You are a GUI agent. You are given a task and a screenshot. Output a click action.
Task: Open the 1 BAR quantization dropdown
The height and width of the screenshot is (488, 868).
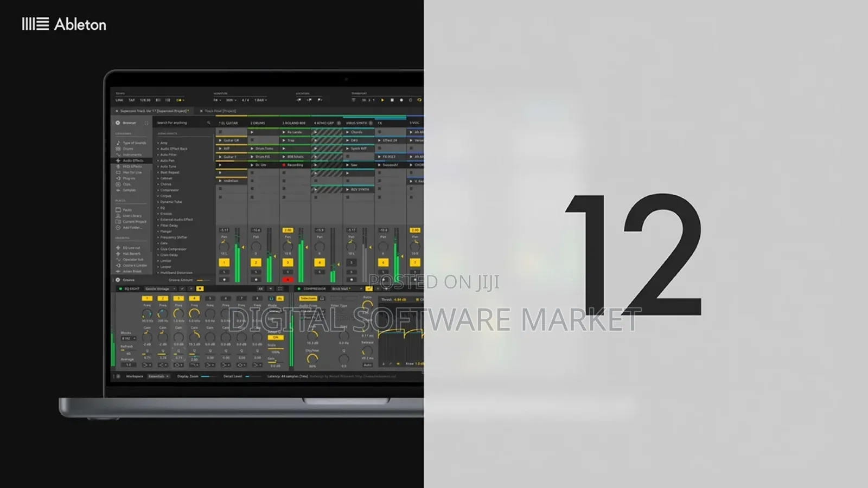coord(261,100)
